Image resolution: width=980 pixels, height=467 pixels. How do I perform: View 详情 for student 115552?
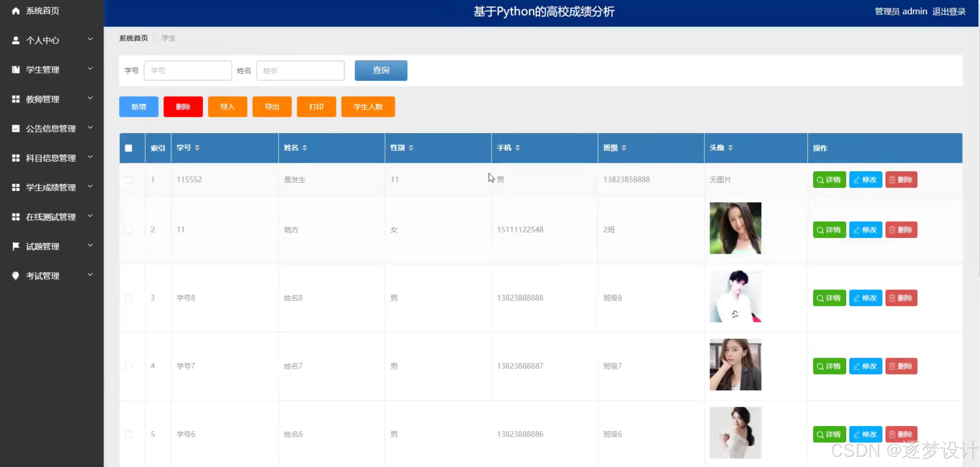pos(829,179)
